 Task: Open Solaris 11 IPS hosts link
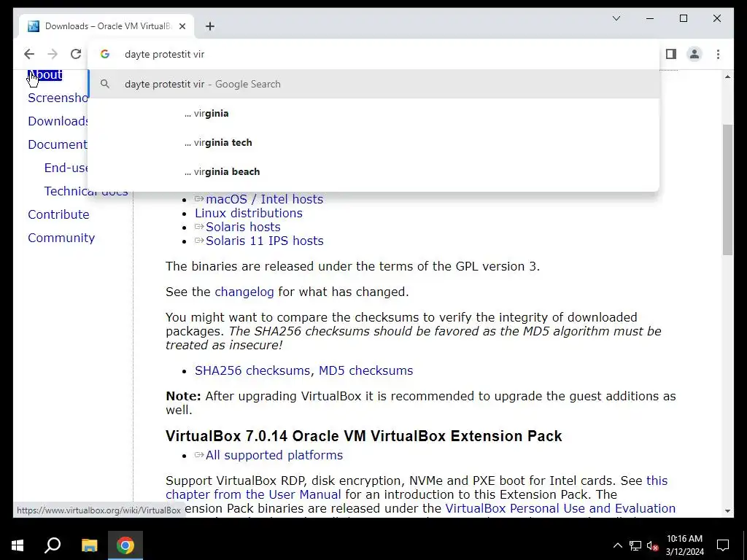(x=264, y=241)
